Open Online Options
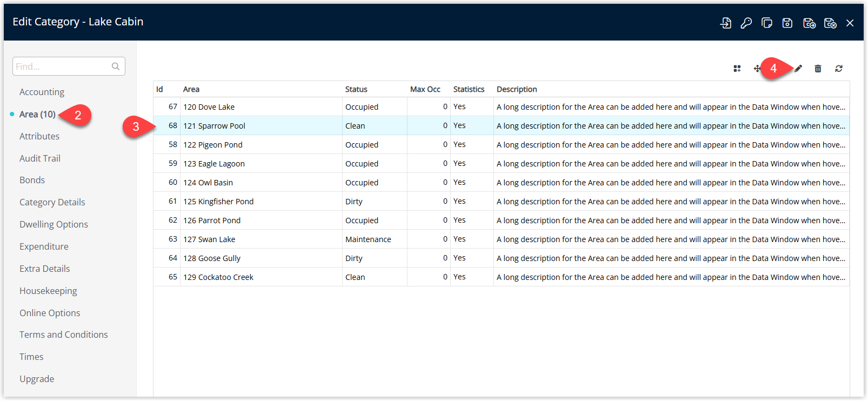868x401 pixels. [50, 313]
